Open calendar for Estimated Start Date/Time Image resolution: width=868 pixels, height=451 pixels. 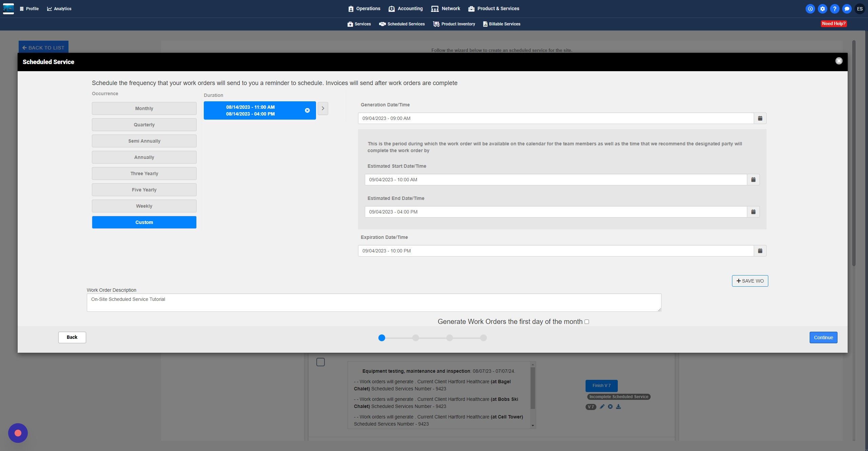click(x=753, y=180)
